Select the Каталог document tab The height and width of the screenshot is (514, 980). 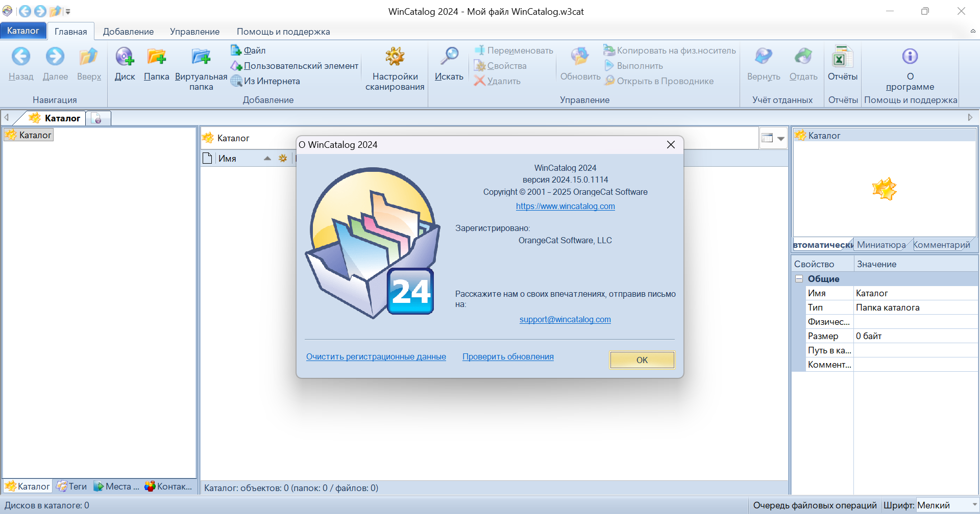pyautogui.click(x=55, y=118)
